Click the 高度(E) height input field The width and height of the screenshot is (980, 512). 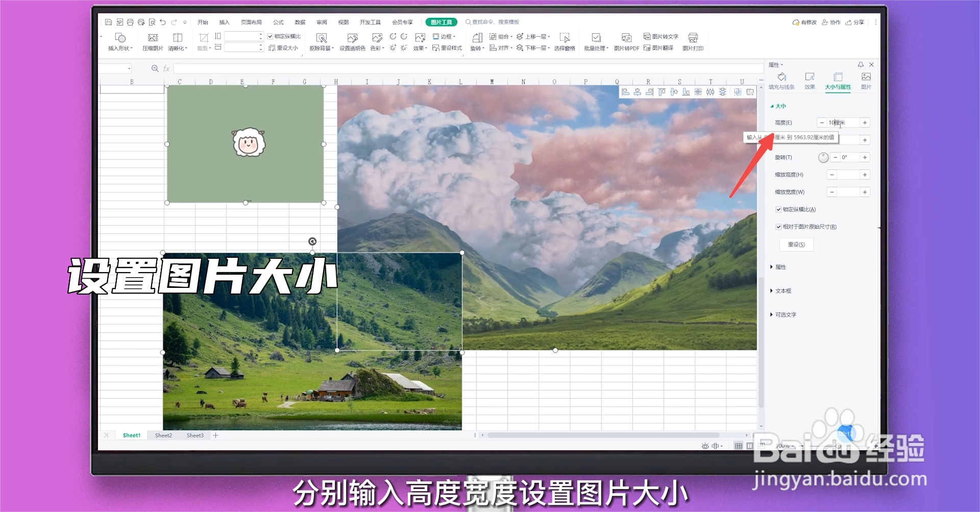[x=843, y=123]
